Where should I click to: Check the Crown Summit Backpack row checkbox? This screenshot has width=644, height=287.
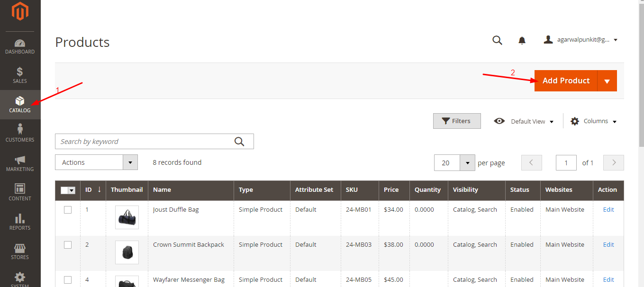68,245
